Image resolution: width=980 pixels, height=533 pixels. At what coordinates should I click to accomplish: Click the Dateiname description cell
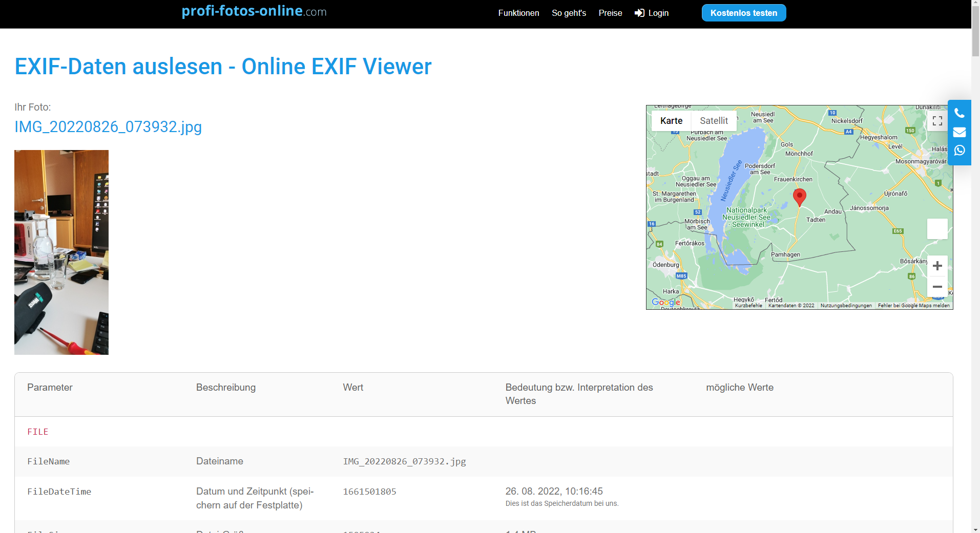pyautogui.click(x=219, y=461)
